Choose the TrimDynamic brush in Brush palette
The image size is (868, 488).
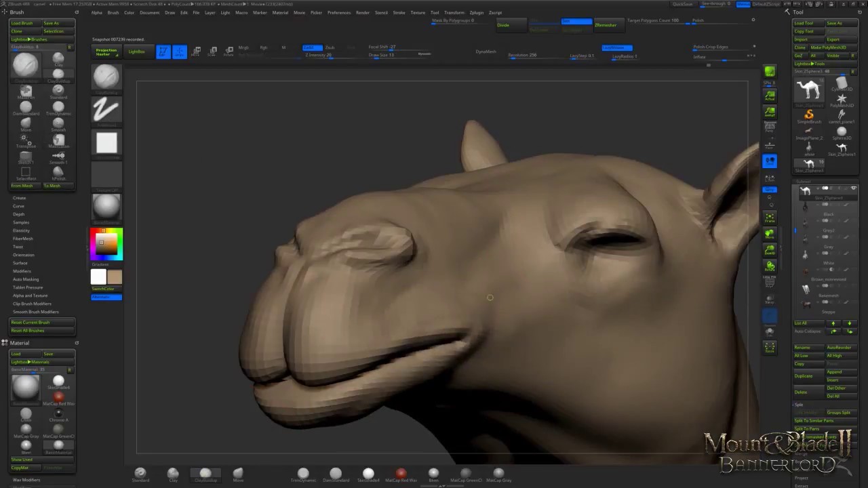(x=58, y=108)
